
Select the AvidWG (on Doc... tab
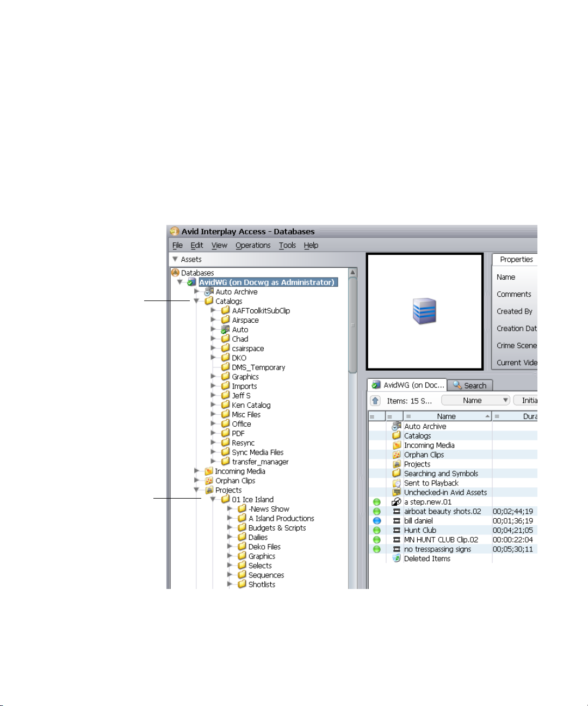coord(407,385)
